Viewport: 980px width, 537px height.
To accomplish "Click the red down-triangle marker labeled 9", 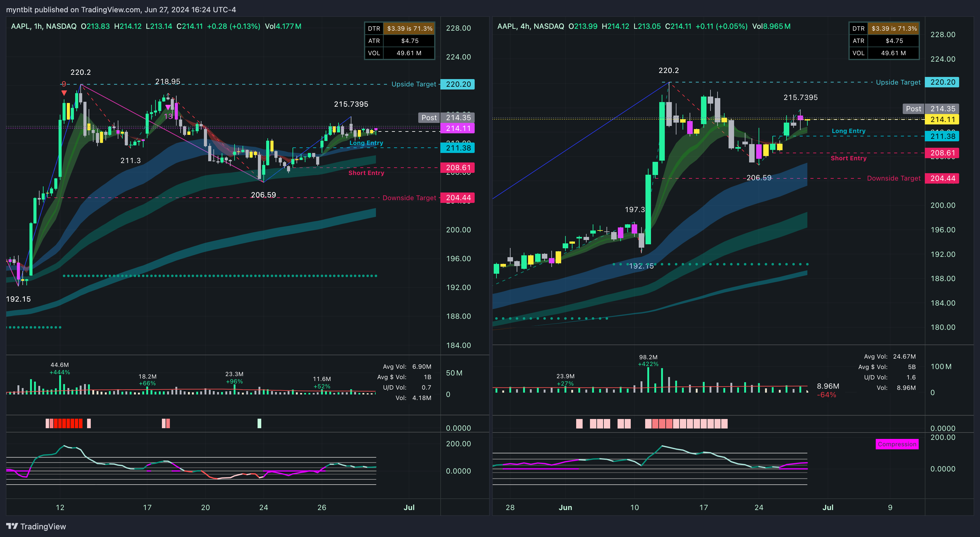I will tap(64, 93).
